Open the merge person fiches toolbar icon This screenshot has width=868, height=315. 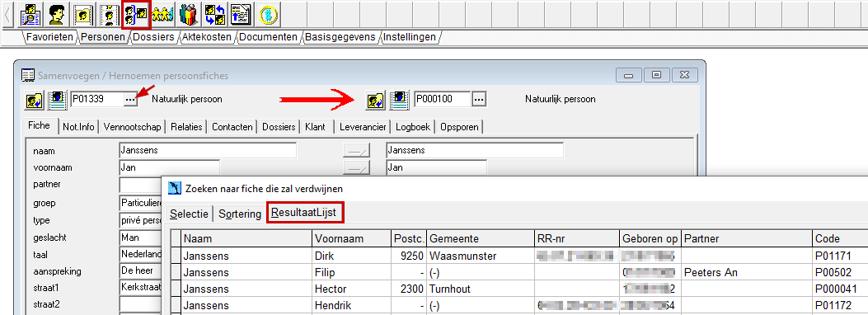point(136,15)
